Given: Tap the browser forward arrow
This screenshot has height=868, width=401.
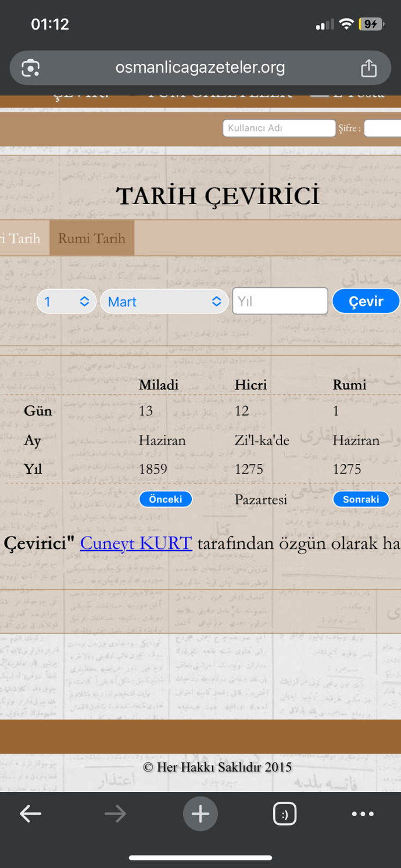Looking at the screenshot, I should [x=115, y=814].
